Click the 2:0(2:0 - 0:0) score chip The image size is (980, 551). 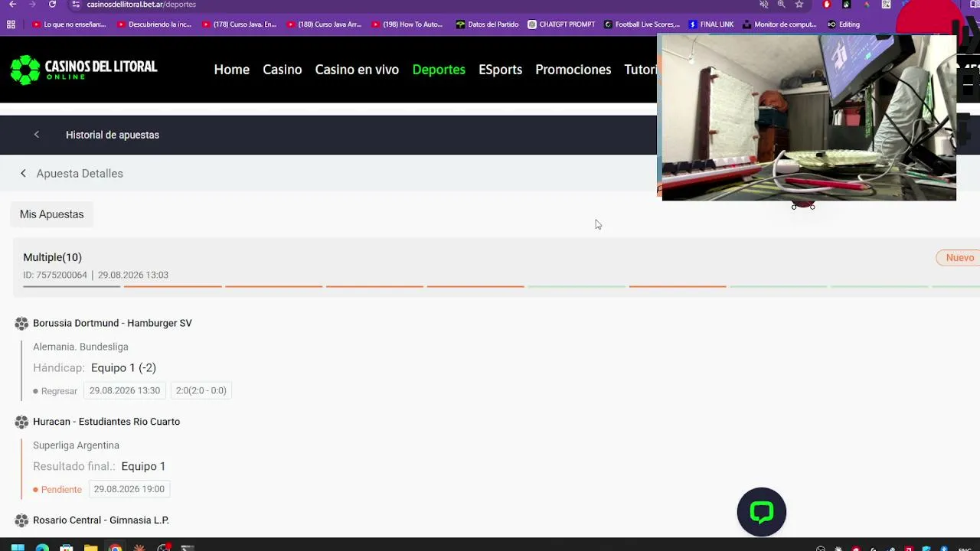point(201,390)
